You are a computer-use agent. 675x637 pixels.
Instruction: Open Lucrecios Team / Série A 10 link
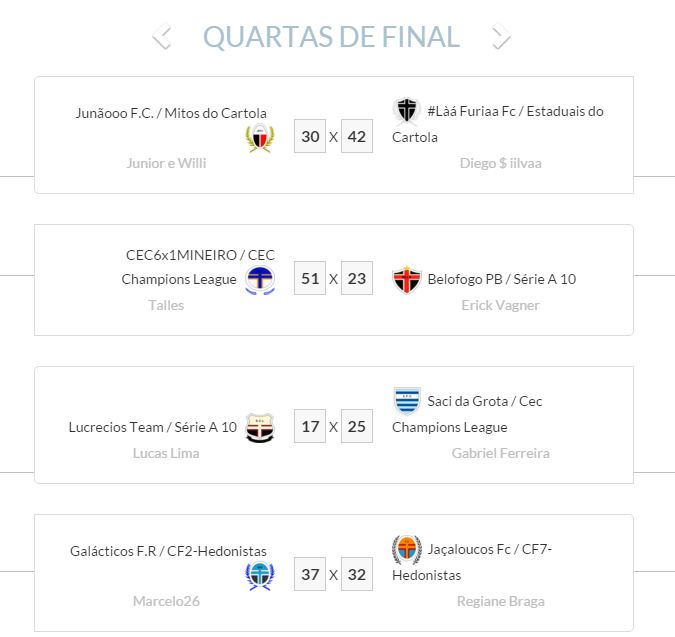(153, 427)
